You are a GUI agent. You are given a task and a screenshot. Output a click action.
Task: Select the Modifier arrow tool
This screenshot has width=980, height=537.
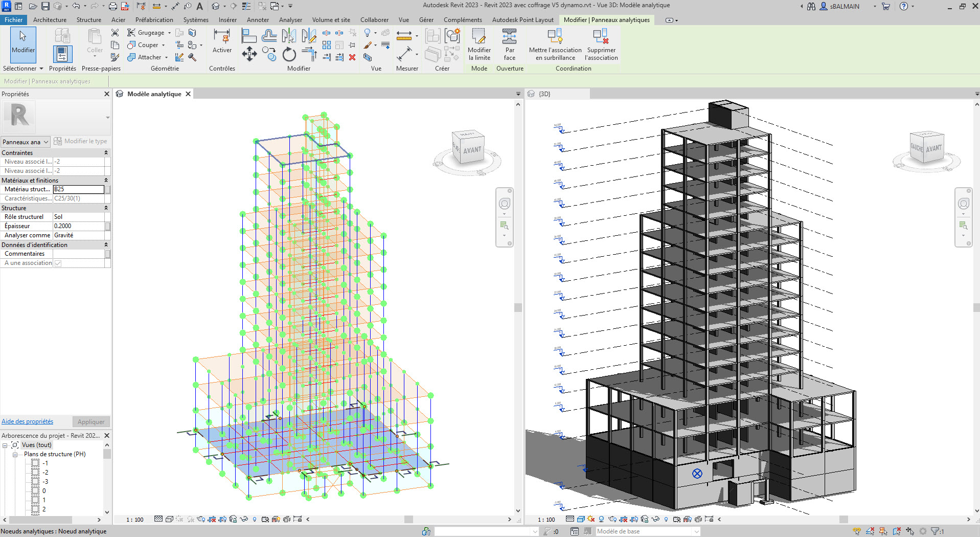click(22, 45)
